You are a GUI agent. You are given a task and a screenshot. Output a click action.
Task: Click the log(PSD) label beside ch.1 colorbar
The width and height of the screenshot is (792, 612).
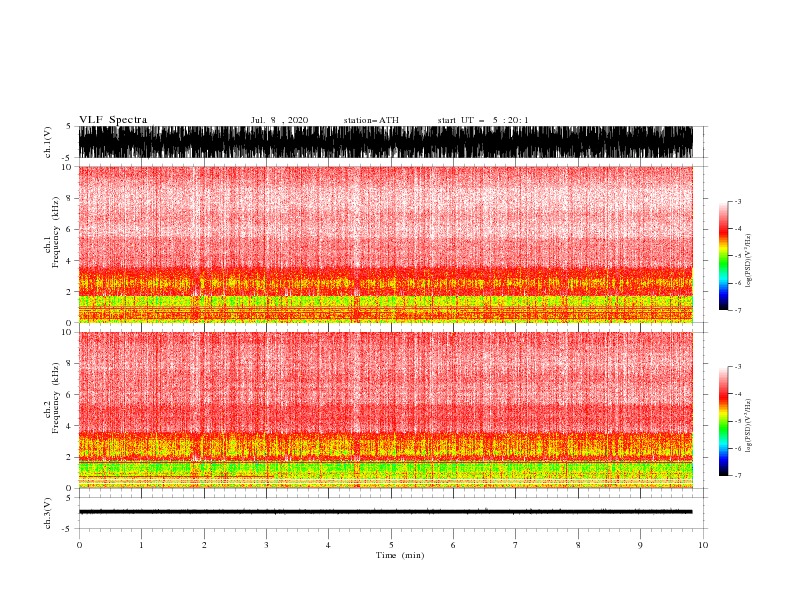[749, 261]
